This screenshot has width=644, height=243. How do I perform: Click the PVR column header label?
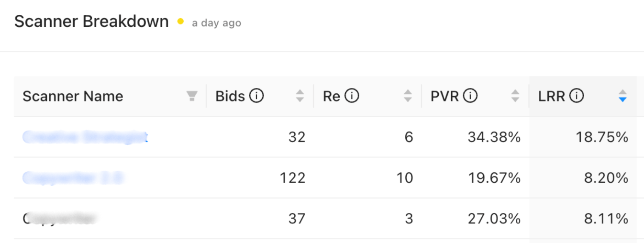click(x=444, y=96)
